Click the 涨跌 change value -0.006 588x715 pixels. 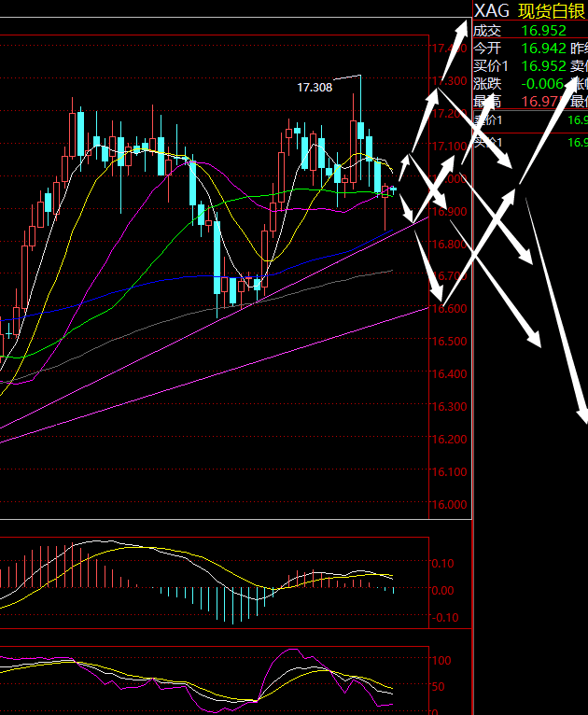[542, 84]
